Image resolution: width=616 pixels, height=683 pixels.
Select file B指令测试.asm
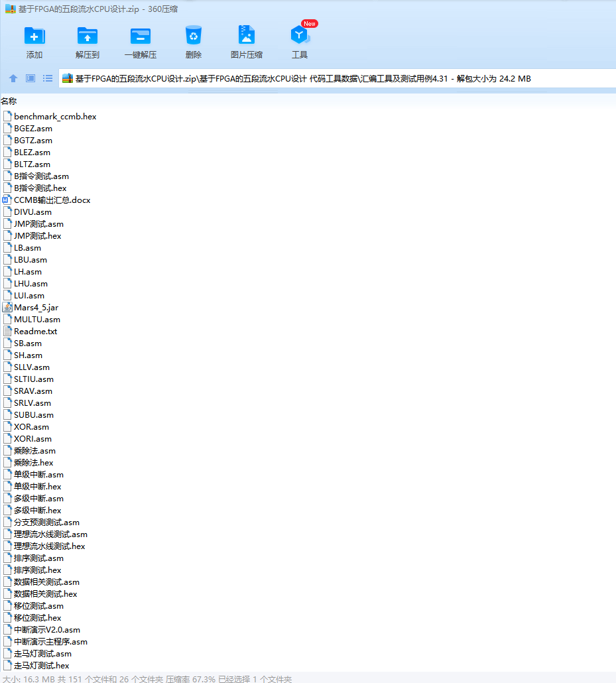pos(41,176)
